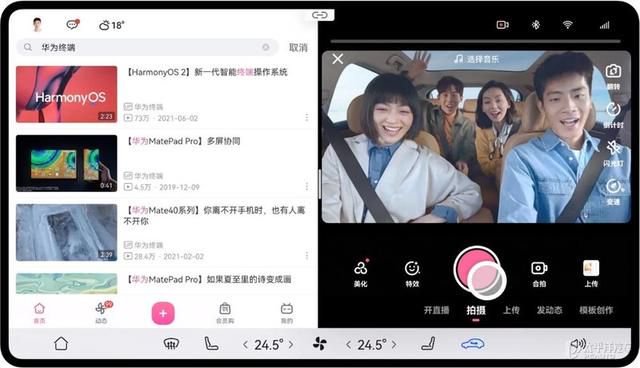Click the cellular signal status icon
Image resolution: width=640 pixels, height=368 pixels.
[604, 25]
